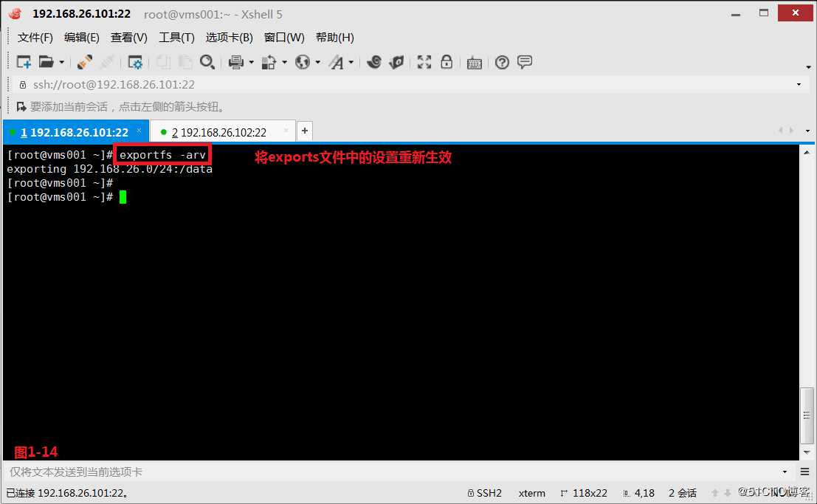Image resolution: width=817 pixels, height=504 pixels.
Task: Click the Copy toolbar icon
Action: pos(163,63)
